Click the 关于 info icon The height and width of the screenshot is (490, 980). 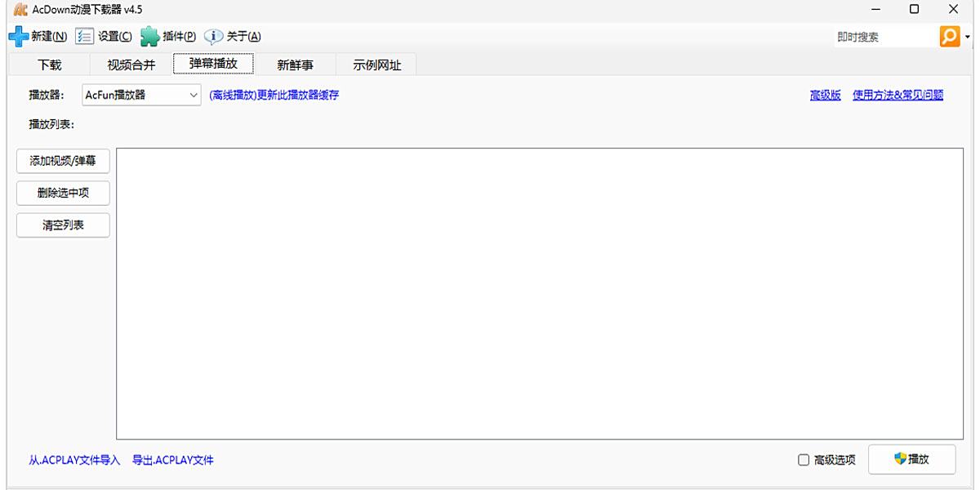pos(213,36)
